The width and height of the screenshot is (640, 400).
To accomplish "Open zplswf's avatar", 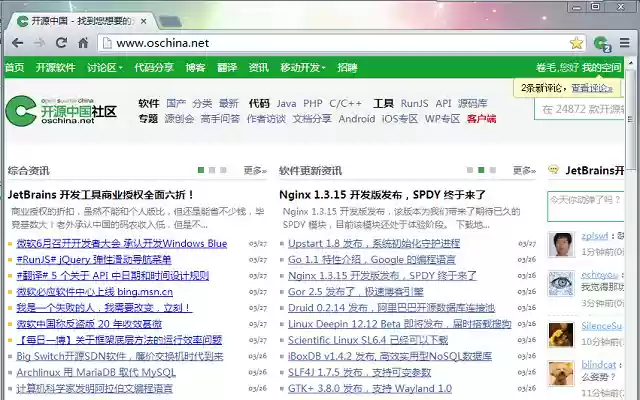I will point(561,244).
